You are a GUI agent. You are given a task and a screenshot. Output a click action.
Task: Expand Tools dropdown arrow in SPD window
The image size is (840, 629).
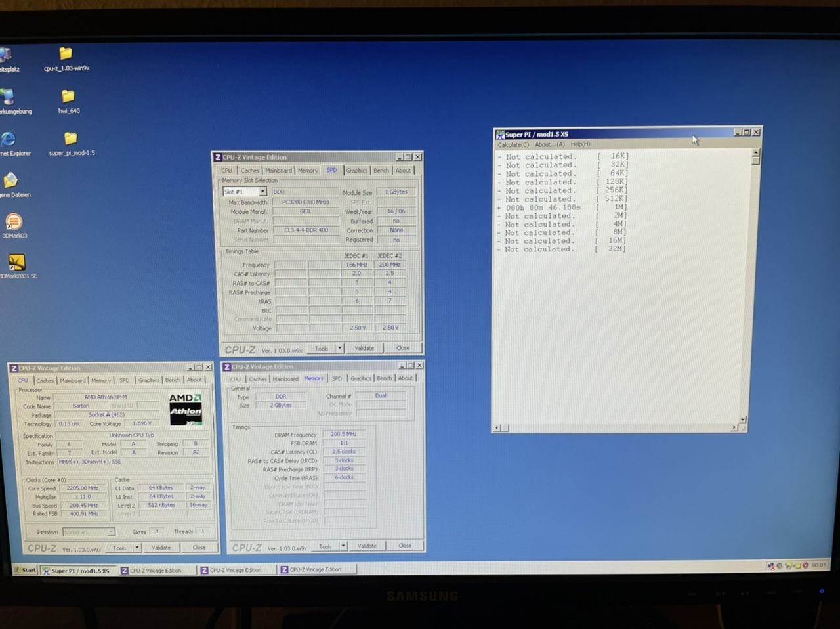339,348
